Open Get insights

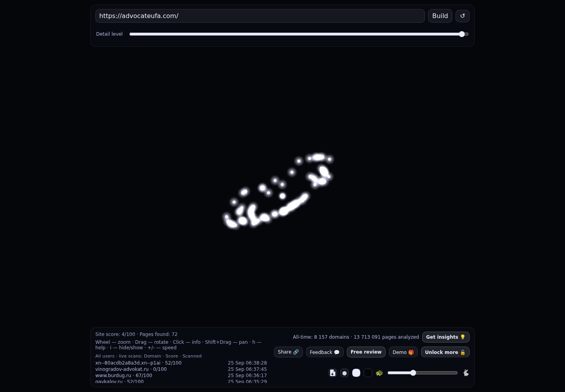(446, 337)
